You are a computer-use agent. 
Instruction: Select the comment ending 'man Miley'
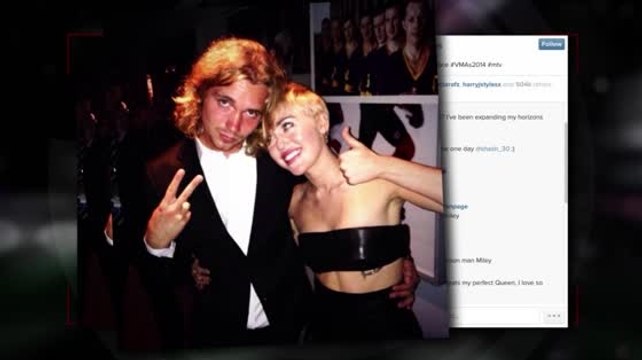click(x=469, y=260)
